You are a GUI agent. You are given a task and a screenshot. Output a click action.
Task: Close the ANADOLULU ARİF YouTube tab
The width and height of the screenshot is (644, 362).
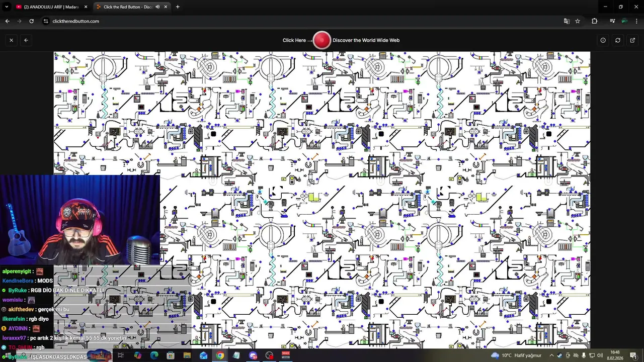(86, 7)
